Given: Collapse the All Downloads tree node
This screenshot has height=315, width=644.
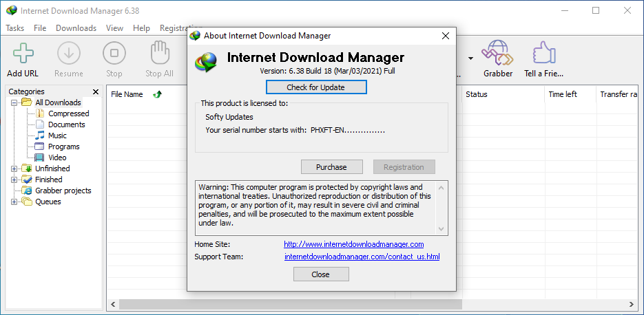Looking at the screenshot, I should coord(14,102).
